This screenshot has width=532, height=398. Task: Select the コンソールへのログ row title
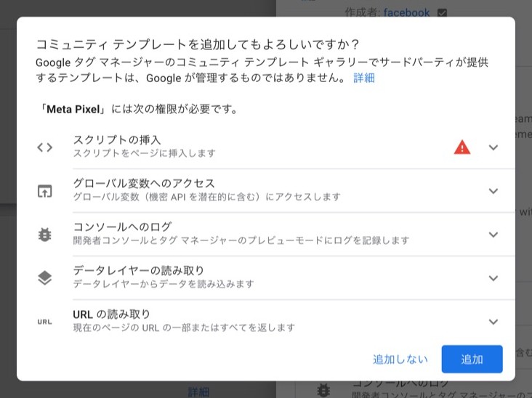(122, 227)
